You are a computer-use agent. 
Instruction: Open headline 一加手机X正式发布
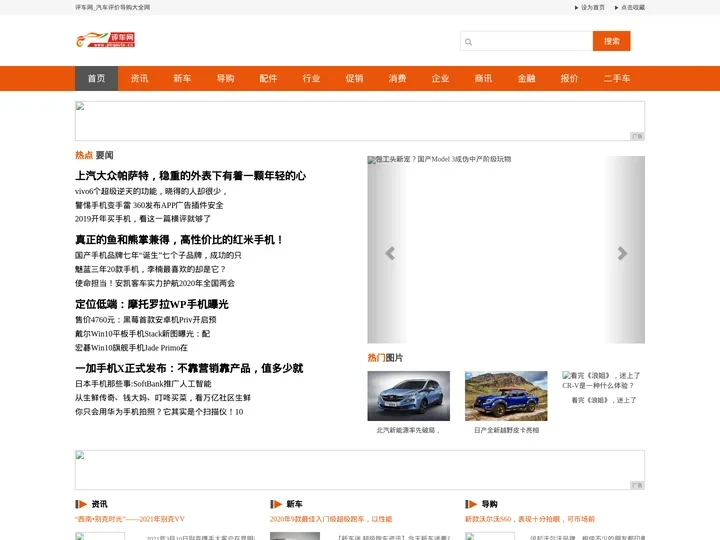click(x=189, y=368)
